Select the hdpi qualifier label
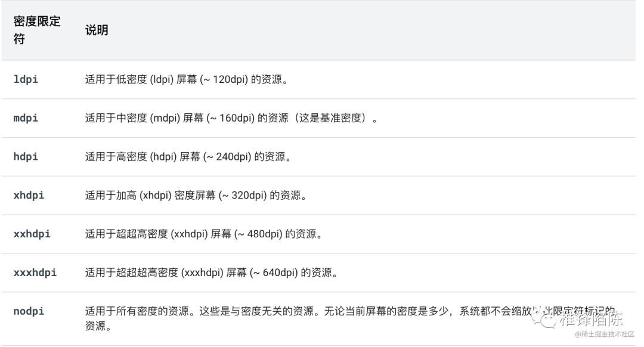The width and height of the screenshot is (644, 347). point(26,157)
